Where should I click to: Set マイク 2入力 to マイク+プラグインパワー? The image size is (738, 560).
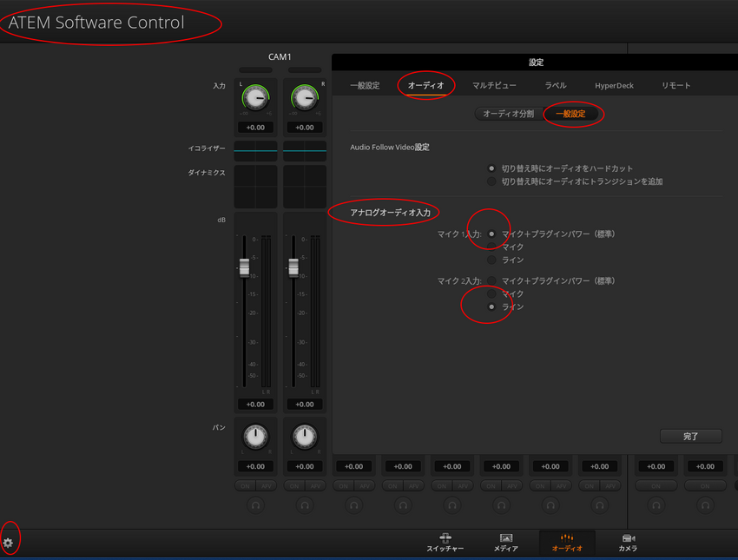[491, 280]
